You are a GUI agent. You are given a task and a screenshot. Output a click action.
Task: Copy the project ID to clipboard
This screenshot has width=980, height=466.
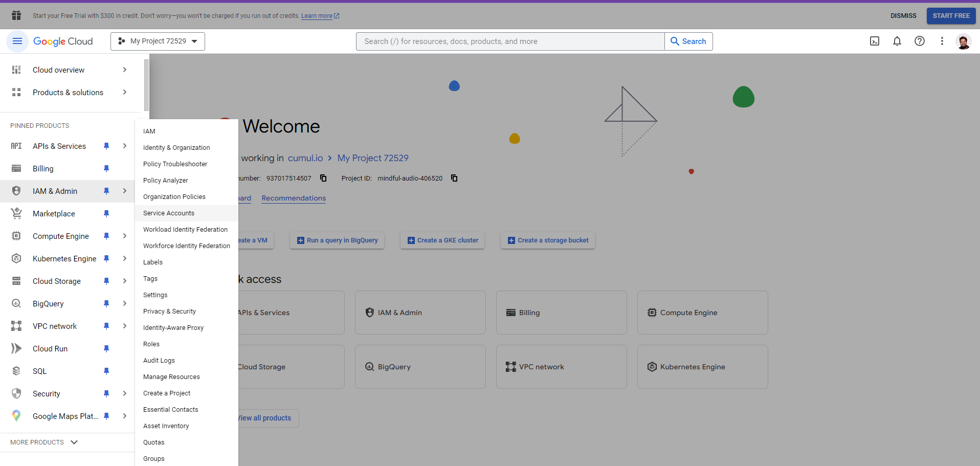(x=454, y=178)
